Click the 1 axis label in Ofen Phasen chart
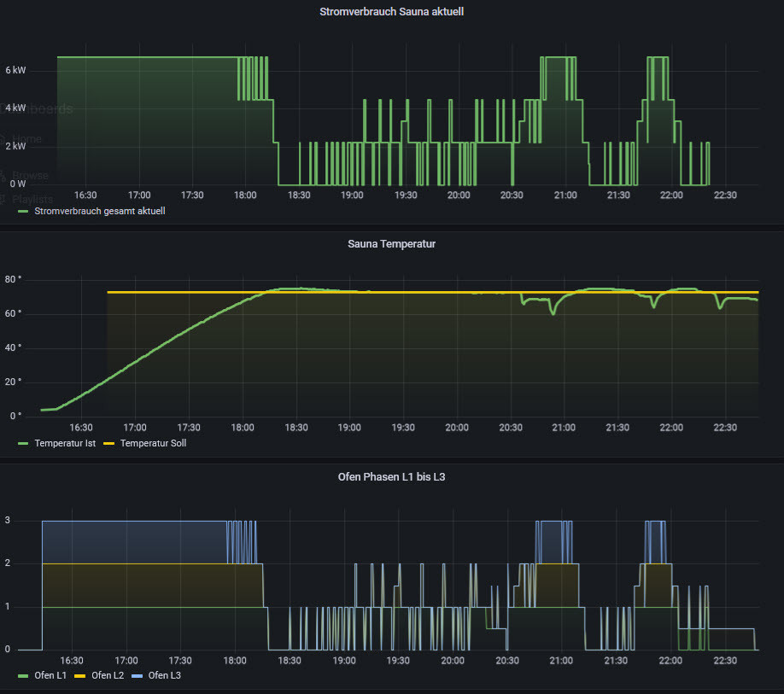Image resolution: width=784 pixels, height=694 pixels. 8,607
